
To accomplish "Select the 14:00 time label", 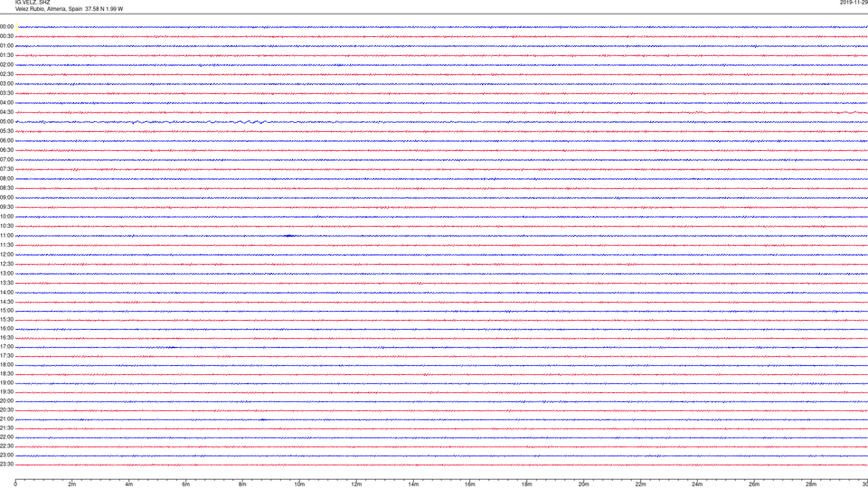I will pos(6,292).
